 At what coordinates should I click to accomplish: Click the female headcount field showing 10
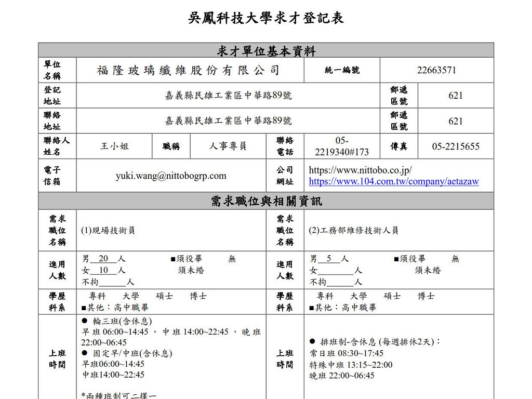click(x=103, y=270)
